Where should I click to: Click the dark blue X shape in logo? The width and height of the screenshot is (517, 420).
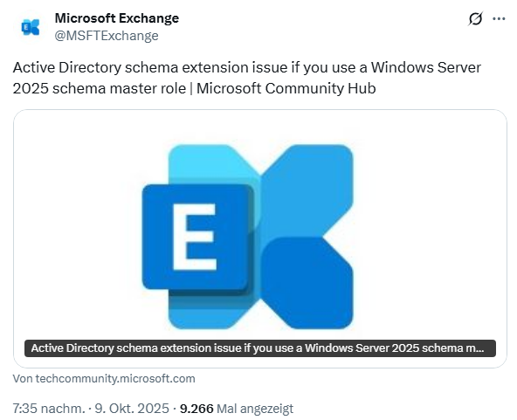(308, 282)
